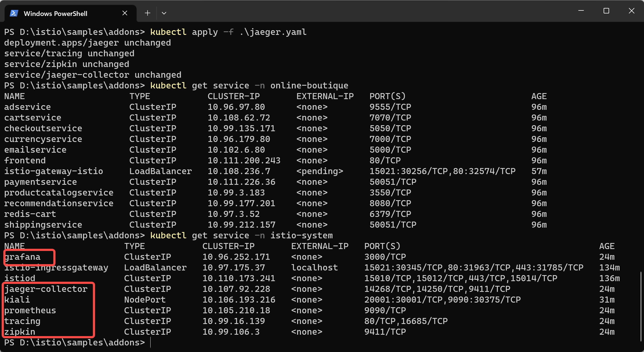The image size is (644, 352).
Task: Click the 'kubectl apply -f .\jaeger.yaml' command
Action: [x=228, y=32]
